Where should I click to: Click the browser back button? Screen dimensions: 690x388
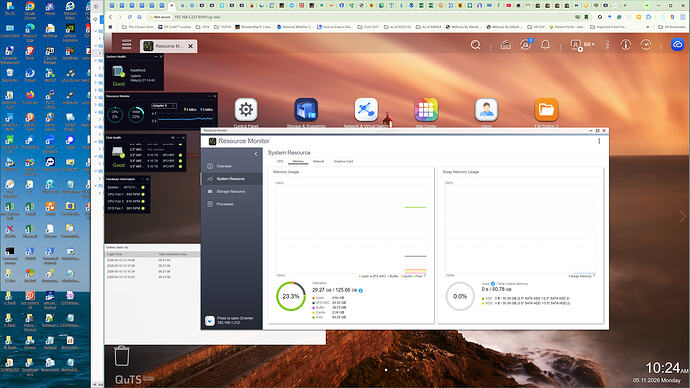[x=110, y=17]
